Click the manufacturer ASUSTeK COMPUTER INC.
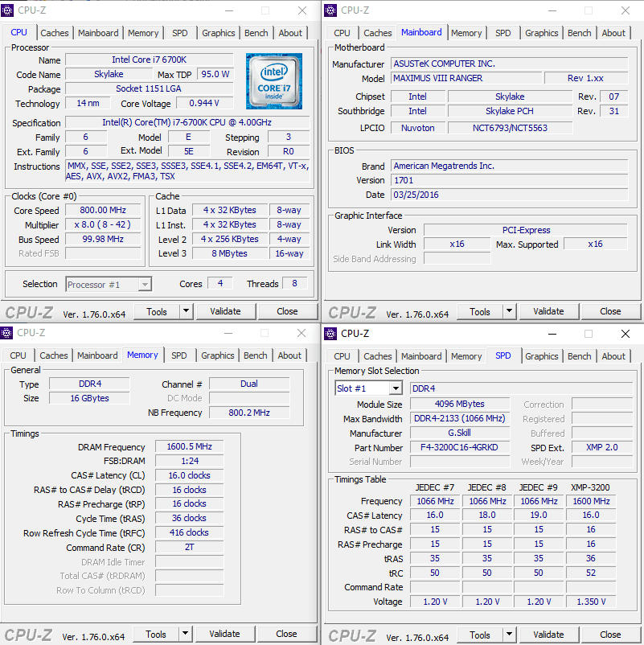The image size is (644, 645). pyautogui.click(x=510, y=64)
